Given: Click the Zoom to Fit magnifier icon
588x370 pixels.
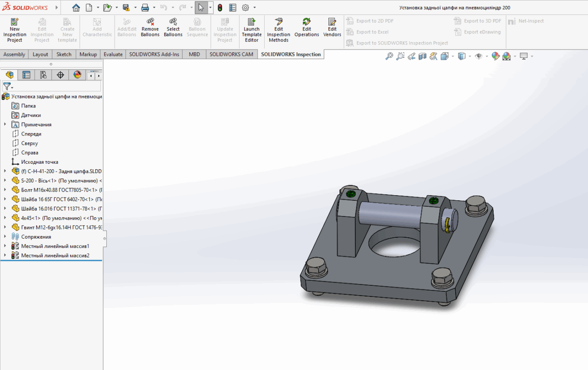Looking at the screenshot, I should 389,56.
